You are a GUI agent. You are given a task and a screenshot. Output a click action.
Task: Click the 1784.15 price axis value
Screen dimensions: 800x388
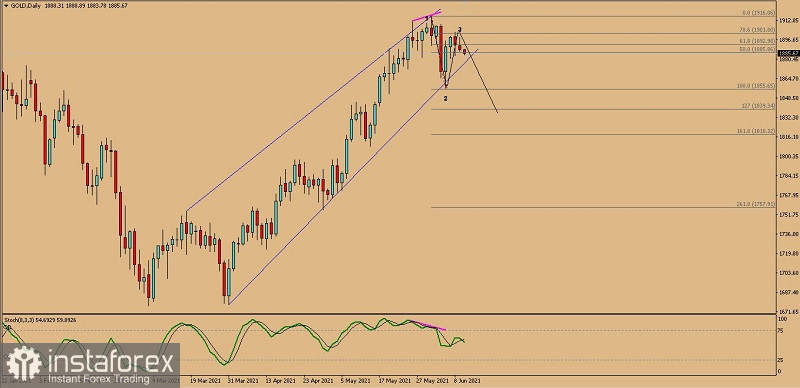click(x=788, y=176)
